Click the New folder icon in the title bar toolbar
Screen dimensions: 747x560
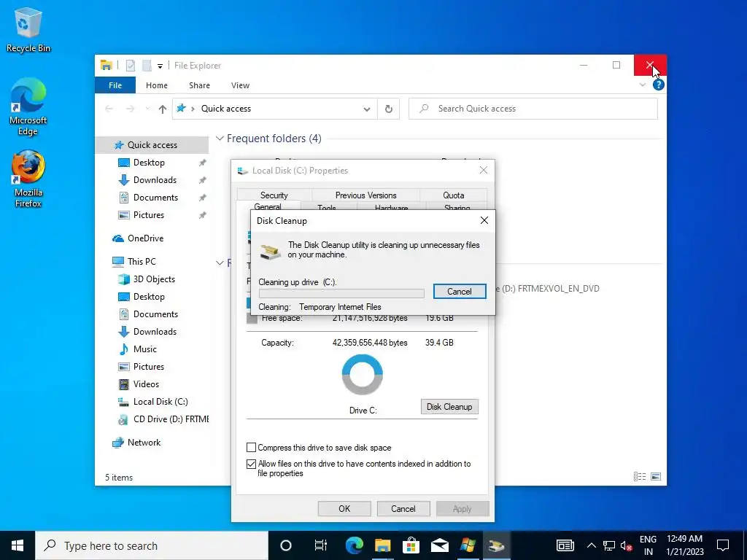click(x=147, y=66)
